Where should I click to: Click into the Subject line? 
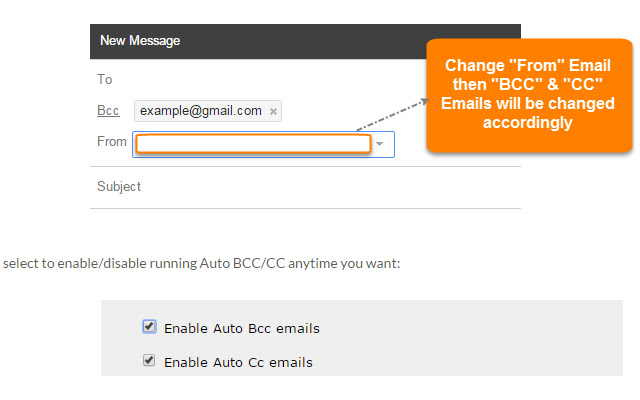300,186
